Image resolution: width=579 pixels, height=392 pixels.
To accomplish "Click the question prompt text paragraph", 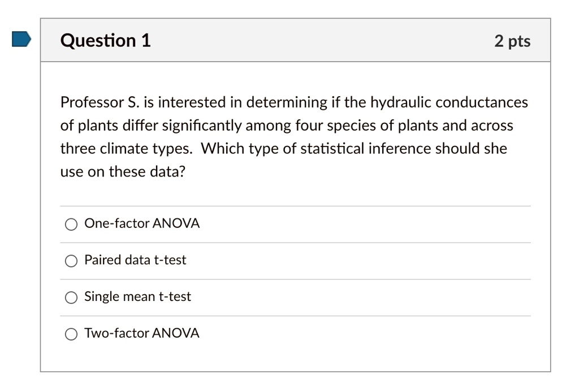I will coord(294,136).
